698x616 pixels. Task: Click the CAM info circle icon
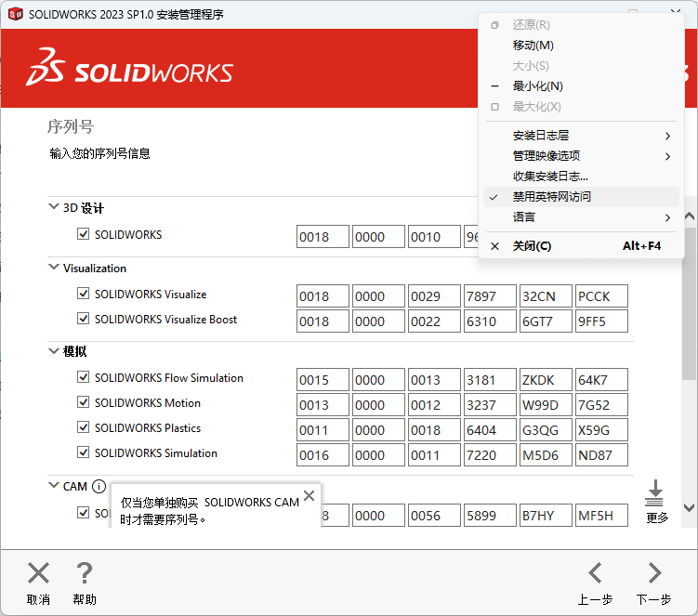(x=99, y=487)
